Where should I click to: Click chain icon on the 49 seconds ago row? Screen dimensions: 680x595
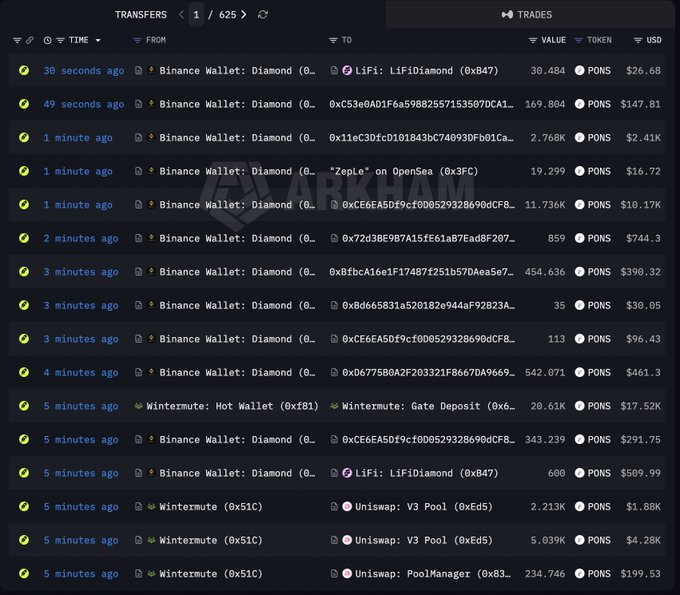pyautogui.click(x=24, y=104)
